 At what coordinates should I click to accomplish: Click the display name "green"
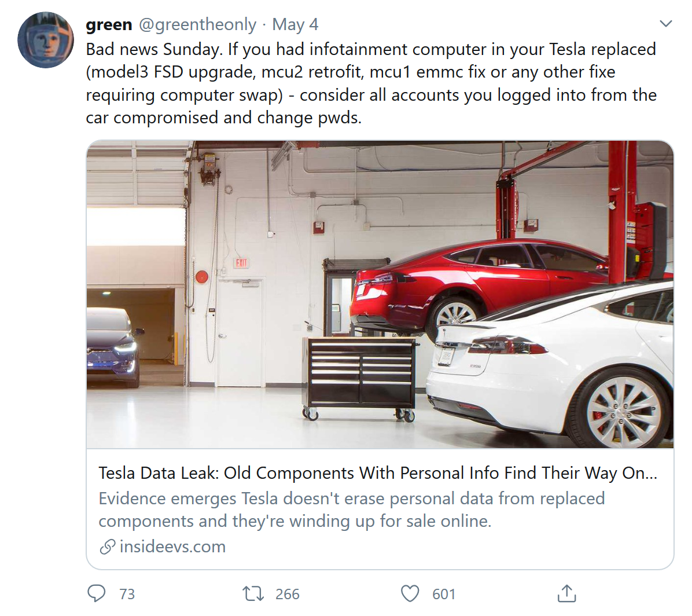[x=109, y=24]
